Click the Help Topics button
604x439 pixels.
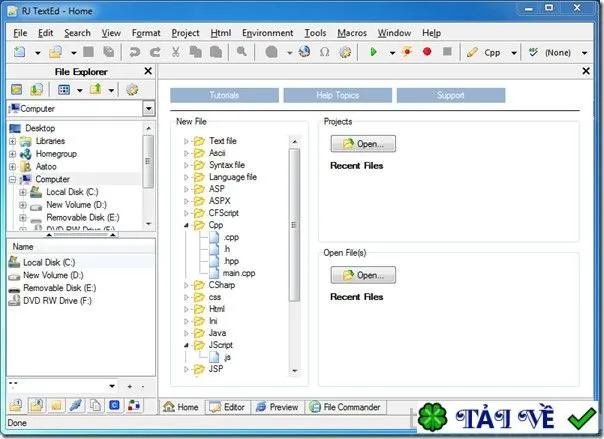coord(337,95)
